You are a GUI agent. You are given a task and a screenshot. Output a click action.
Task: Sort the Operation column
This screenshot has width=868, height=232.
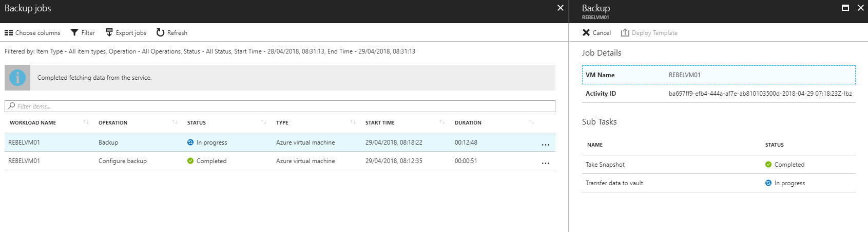(175, 122)
